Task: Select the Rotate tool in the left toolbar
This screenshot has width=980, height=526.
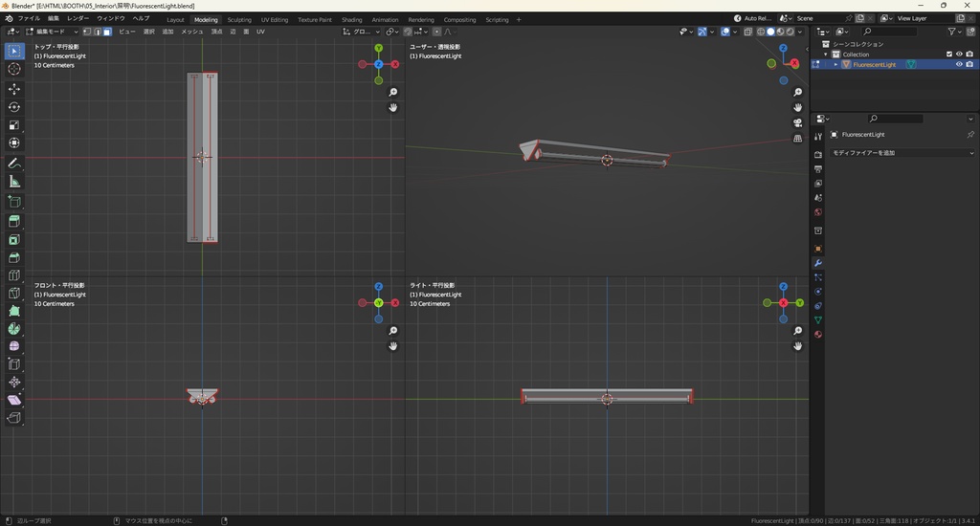Action: click(14, 106)
